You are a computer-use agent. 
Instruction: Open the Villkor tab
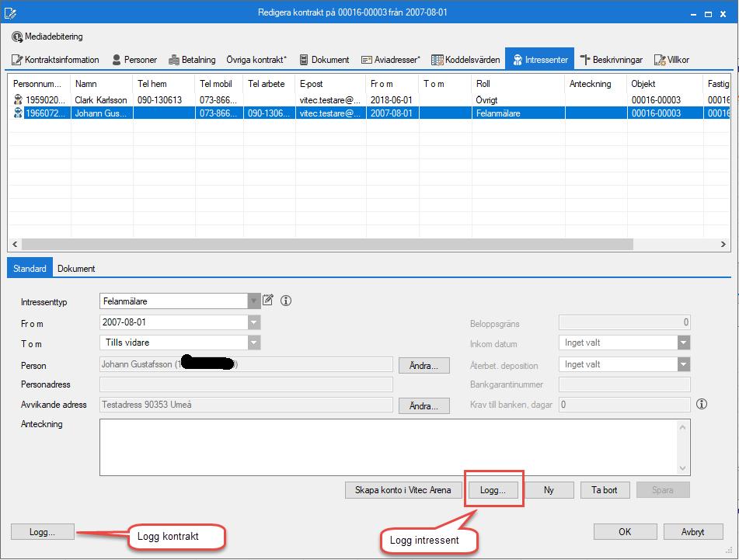671,60
